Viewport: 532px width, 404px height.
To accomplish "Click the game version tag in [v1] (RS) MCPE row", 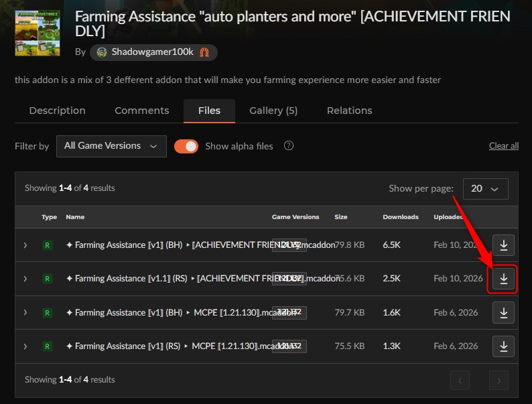I will point(289,346).
